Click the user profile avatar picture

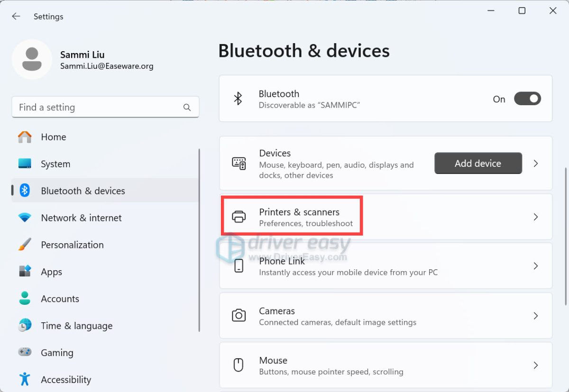(x=32, y=59)
